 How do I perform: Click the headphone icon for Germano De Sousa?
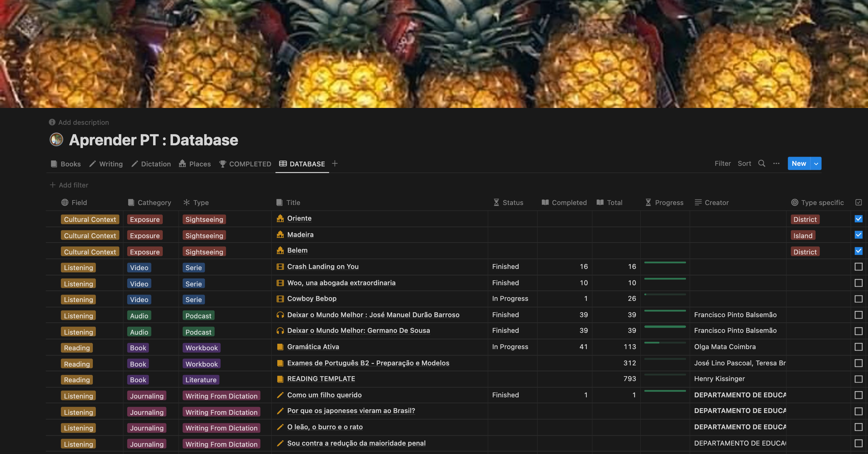[x=280, y=331]
